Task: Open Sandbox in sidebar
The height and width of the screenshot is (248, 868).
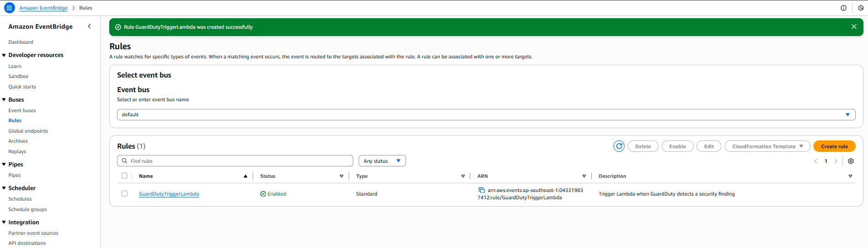Action: pos(18,76)
